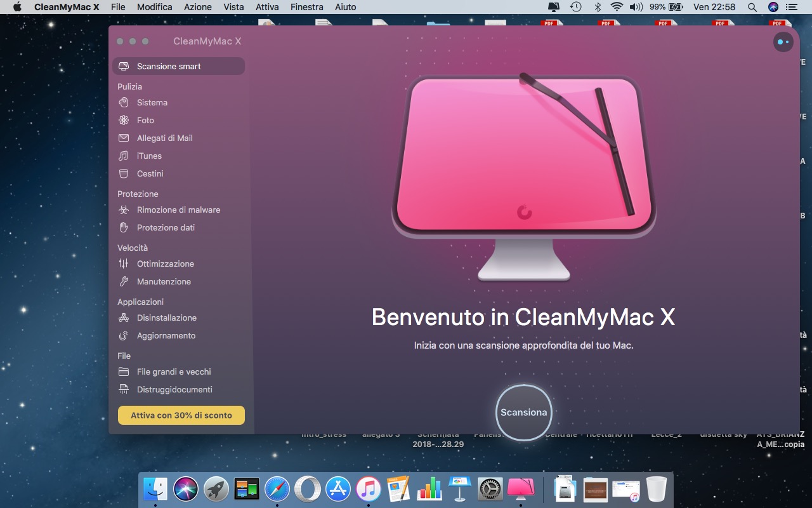Click the pink iMac illustration
The width and height of the screenshot is (812, 508).
524,177
